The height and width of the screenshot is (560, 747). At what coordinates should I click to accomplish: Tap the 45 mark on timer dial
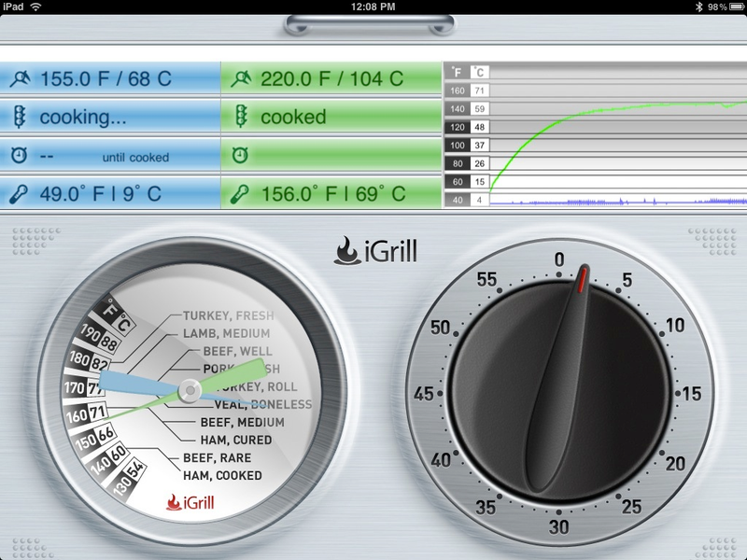coord(424,394)
